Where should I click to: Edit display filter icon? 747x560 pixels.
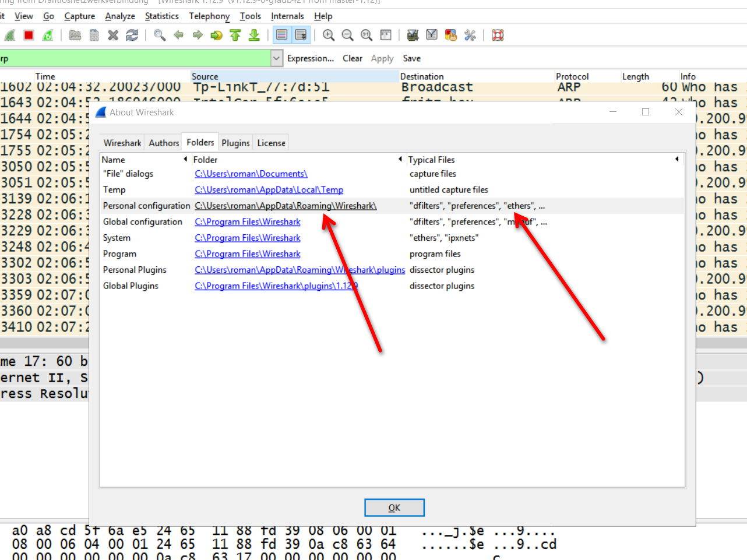(x=432, y=36)
